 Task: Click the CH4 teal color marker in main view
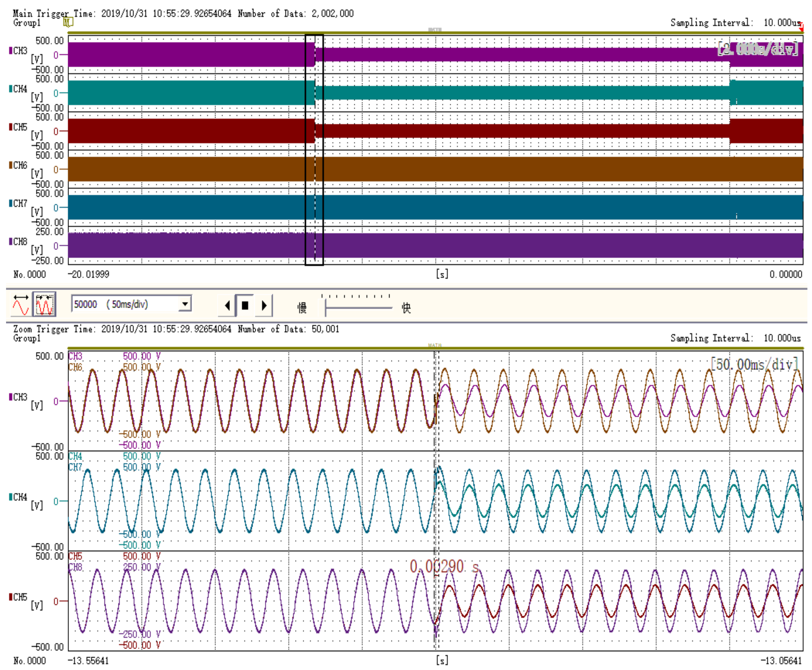(11, 89)
